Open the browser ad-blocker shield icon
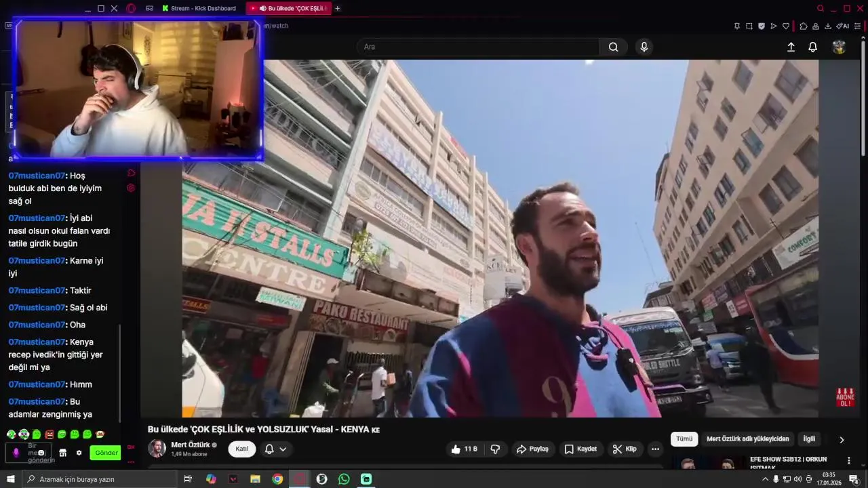This screenshot has height=488, width=868. (762, 26)
